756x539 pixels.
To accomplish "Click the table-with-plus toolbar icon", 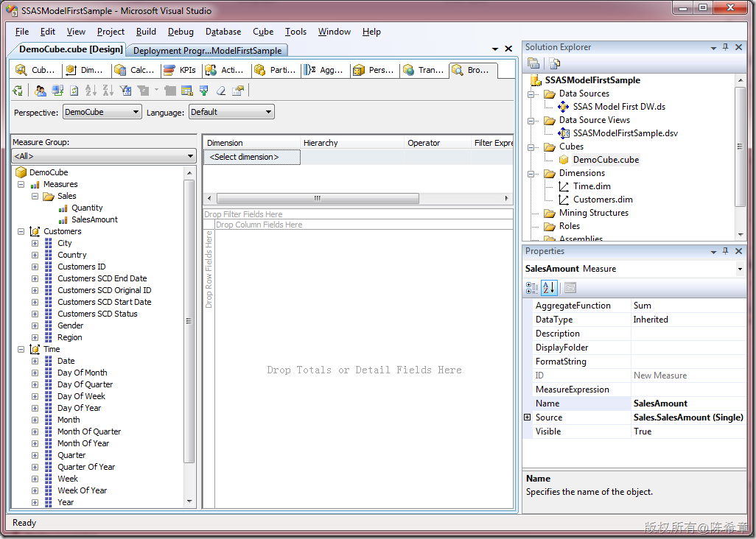I will (x=187, y=90).
